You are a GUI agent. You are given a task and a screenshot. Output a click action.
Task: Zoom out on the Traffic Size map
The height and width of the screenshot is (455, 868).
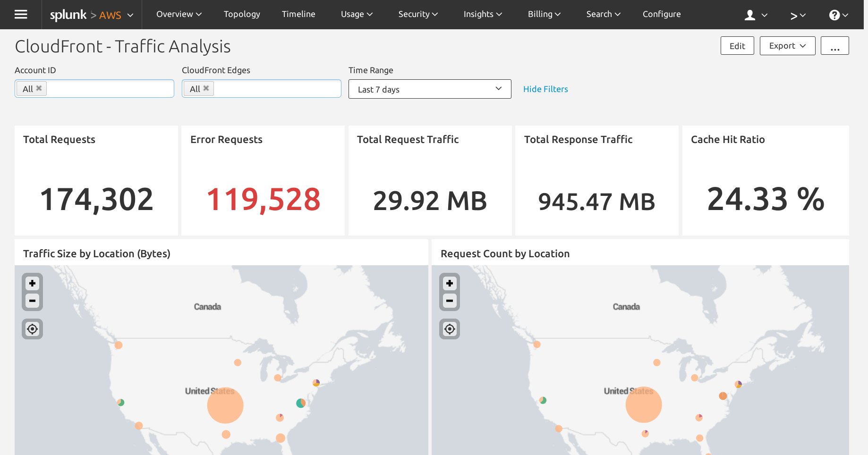point(32,301)
